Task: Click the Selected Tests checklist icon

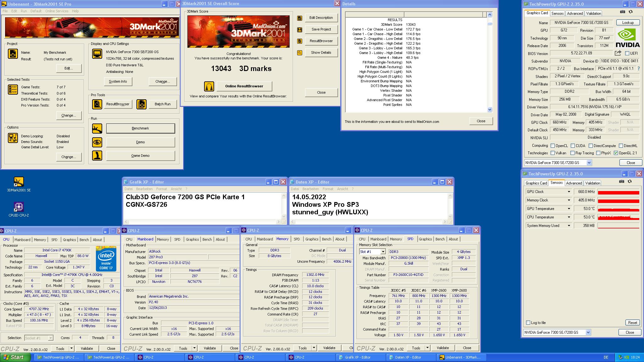Action: (x=13, y=90)
